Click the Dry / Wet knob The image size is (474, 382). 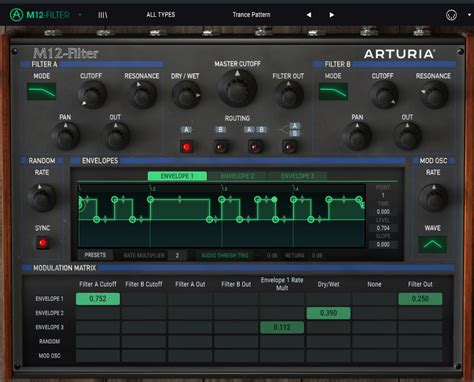click(186, 95)
